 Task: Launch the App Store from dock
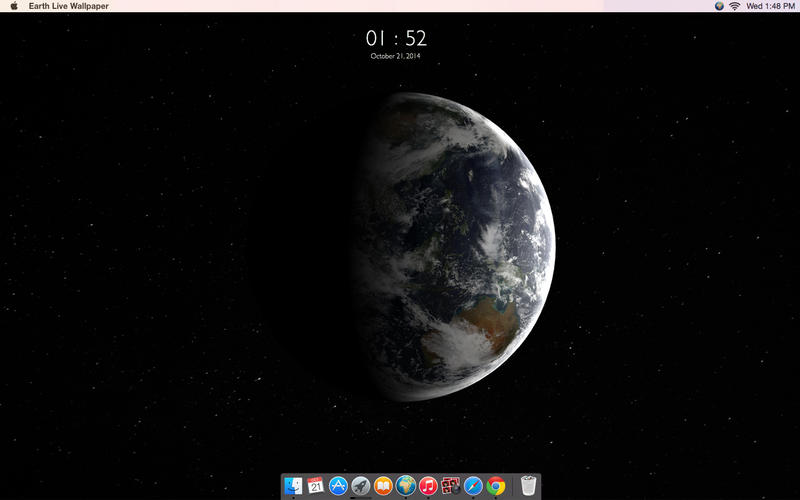coord(338,486)
